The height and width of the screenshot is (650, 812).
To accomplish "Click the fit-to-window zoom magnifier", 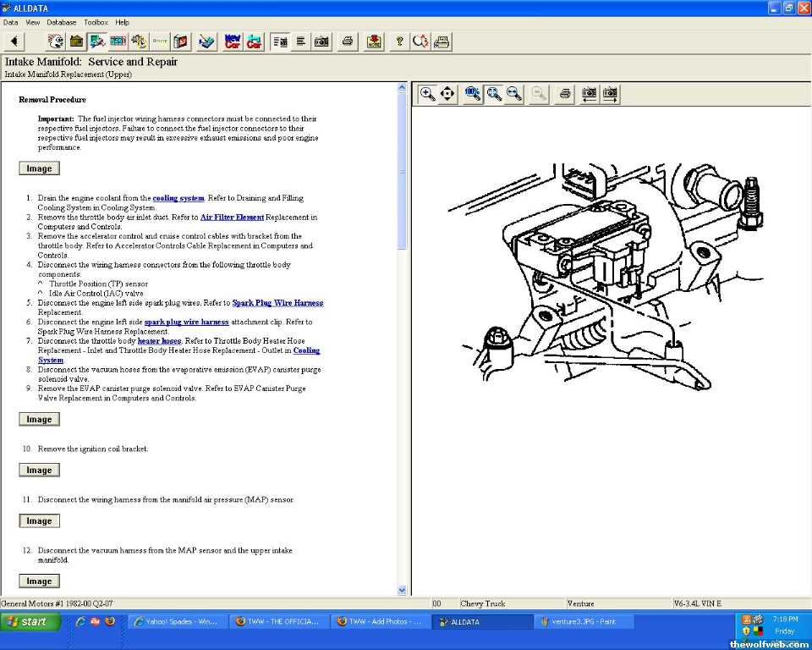I will pos(494,94).
